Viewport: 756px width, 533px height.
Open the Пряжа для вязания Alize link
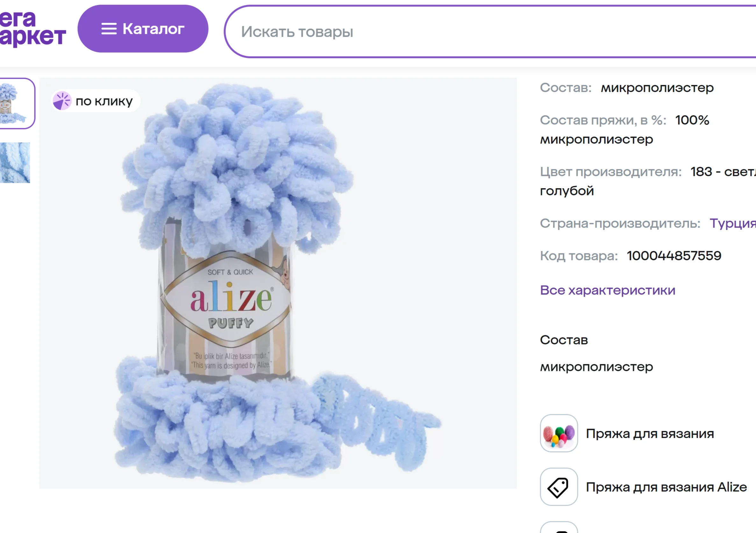(666, 487)
